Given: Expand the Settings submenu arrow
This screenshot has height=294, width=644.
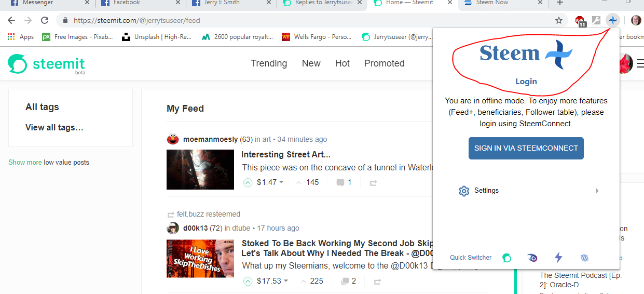Looking at the screenshot, I should coord(597,191).
